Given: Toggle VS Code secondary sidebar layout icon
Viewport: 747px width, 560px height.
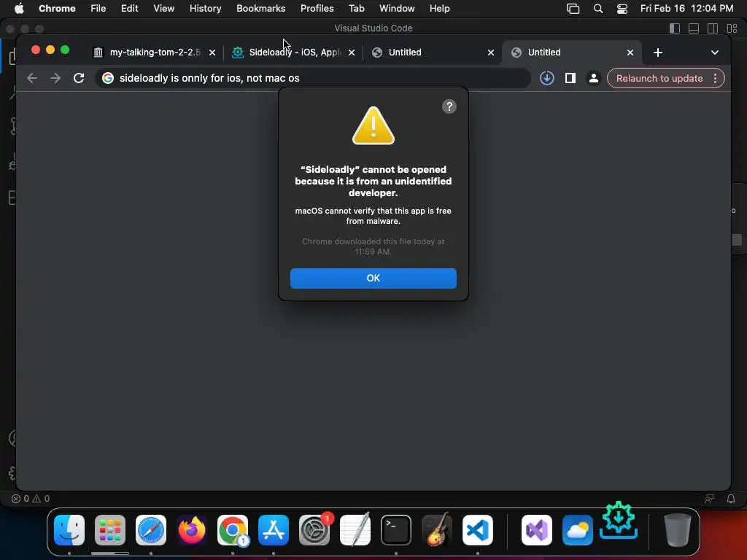Looking at the screenshot, I should point(713,28).
